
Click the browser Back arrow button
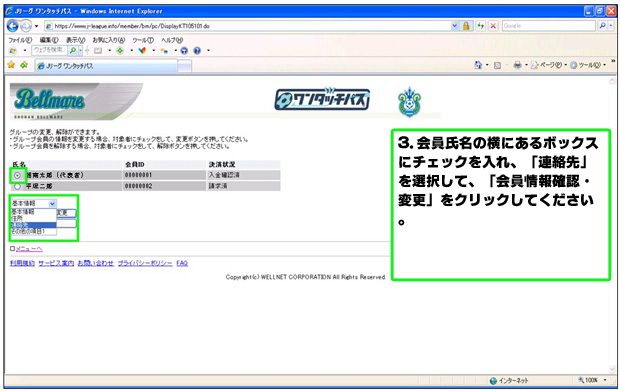tap(13, 26)
